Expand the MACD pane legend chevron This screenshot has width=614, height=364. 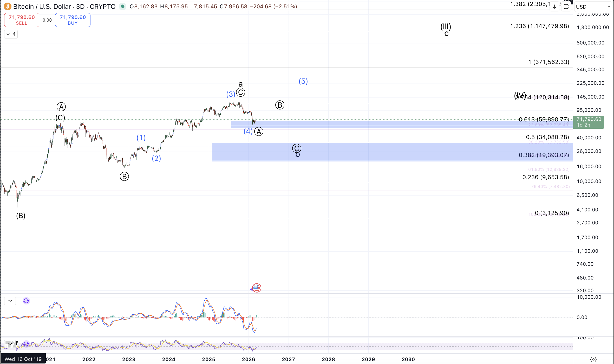coord(10,301)
